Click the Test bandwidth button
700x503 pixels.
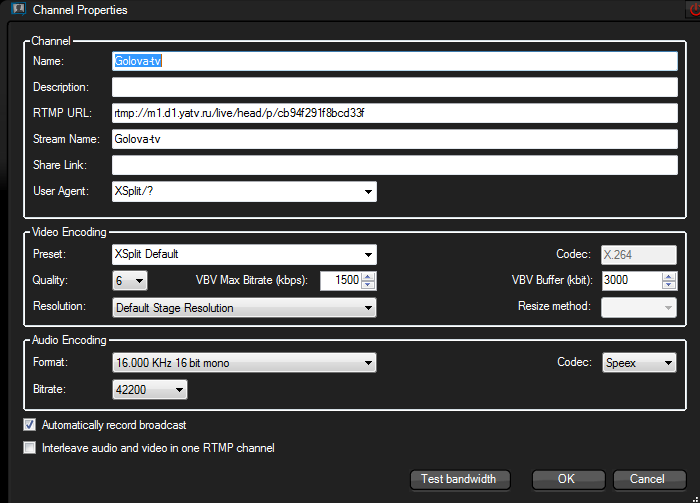[x=460, y=479]
